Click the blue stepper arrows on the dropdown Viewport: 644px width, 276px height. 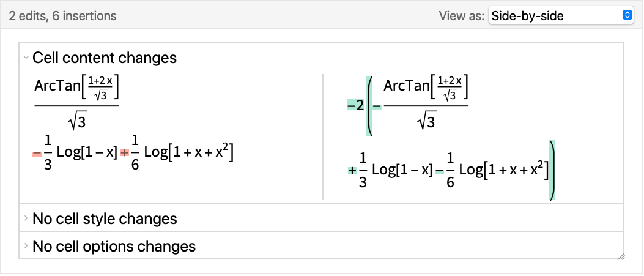627,16
